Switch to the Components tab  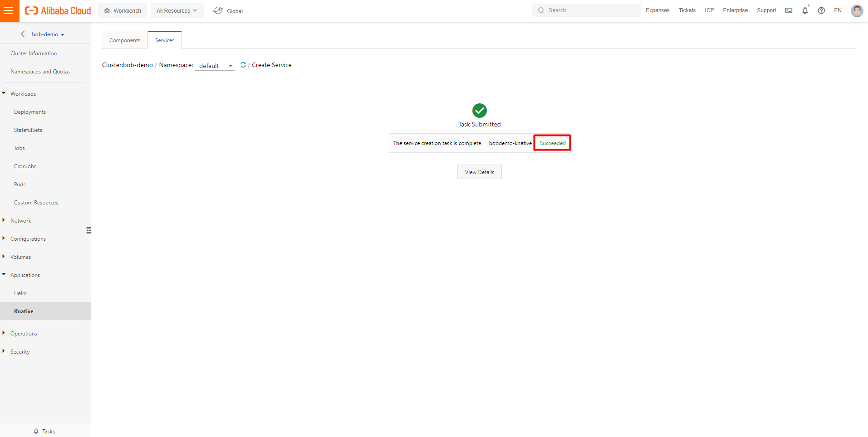[x=125, y=40]
